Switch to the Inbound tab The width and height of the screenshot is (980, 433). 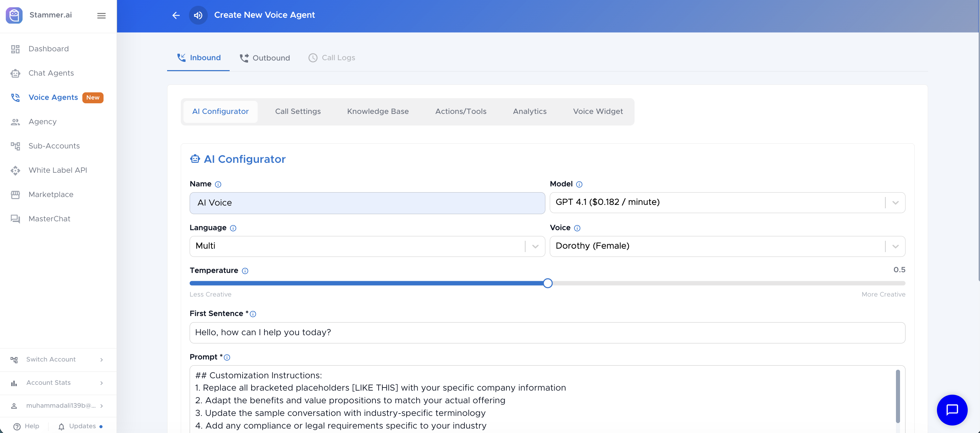[198, 58]
